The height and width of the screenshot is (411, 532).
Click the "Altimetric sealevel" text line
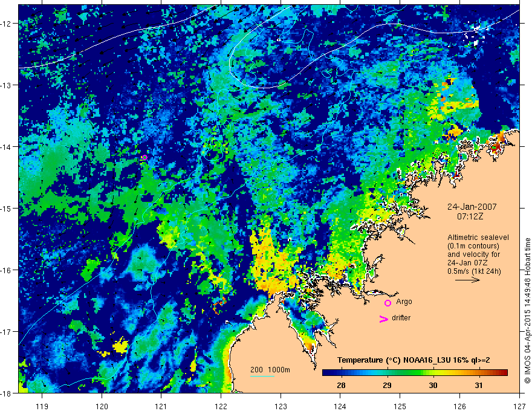click(x=478, y=238)
